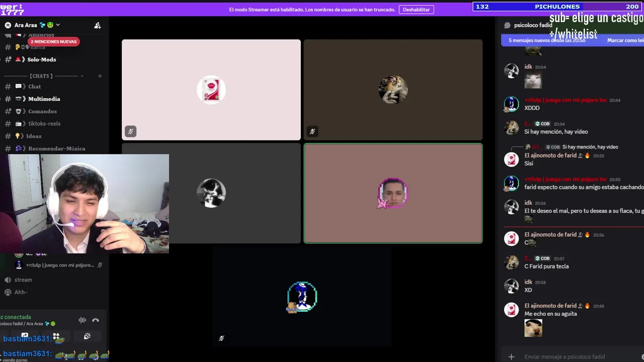644x362 pixels.
Task: Click the avatar beside the Sisi message
Action: tap(512, 159)
